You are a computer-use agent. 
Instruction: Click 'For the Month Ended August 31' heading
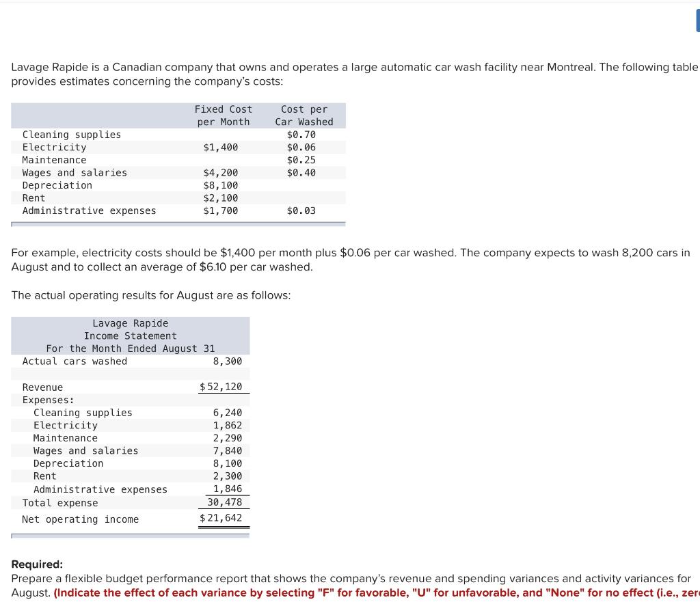(131, 348)
